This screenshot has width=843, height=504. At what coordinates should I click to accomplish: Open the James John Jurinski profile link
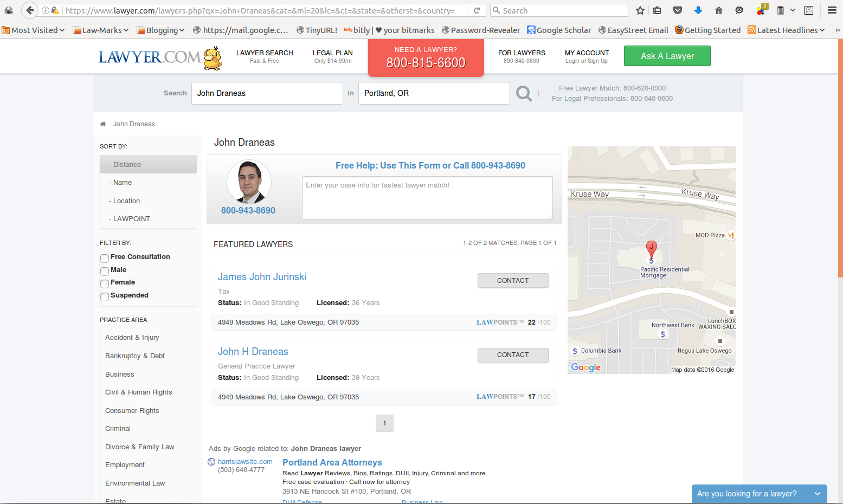262,277
